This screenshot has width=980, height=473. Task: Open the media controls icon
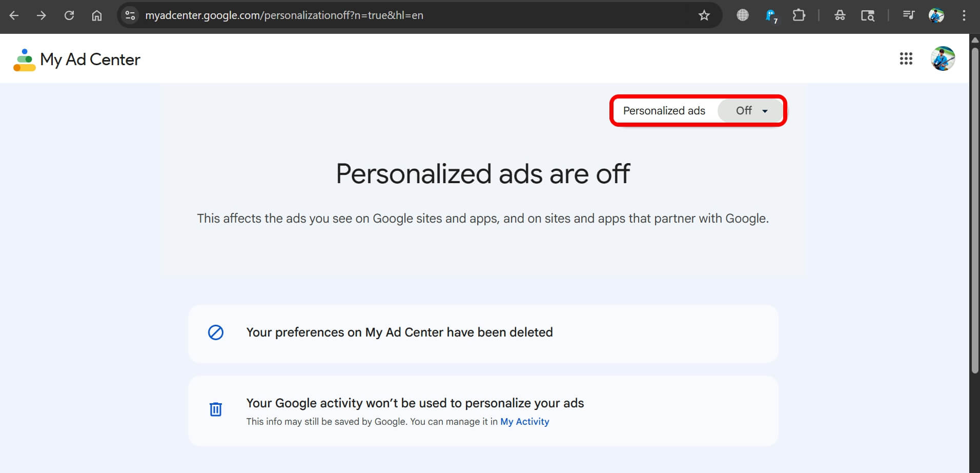point(908,15)
